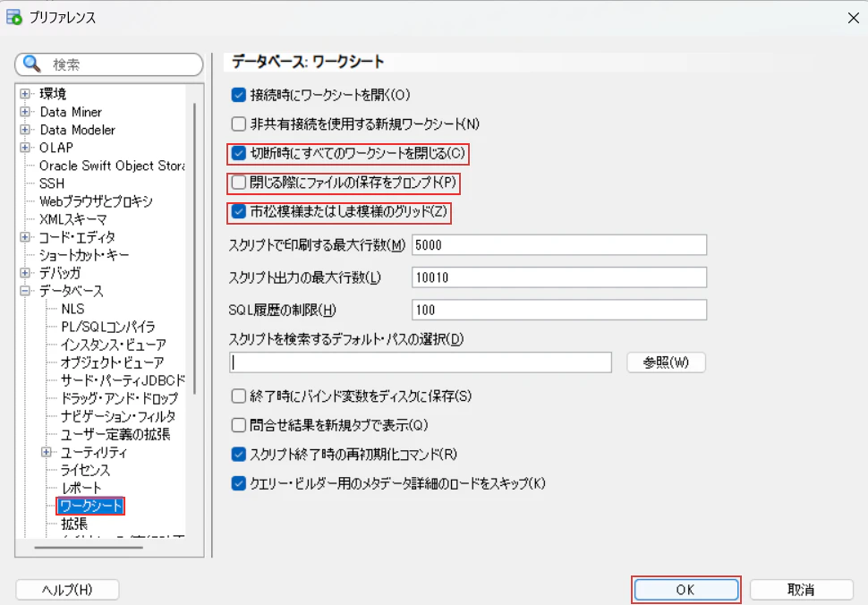Image resolution: width=868 pixels, height=605 pixels.
Task: Expand the ユーティリティ tree node
Action: pos(47,452)
